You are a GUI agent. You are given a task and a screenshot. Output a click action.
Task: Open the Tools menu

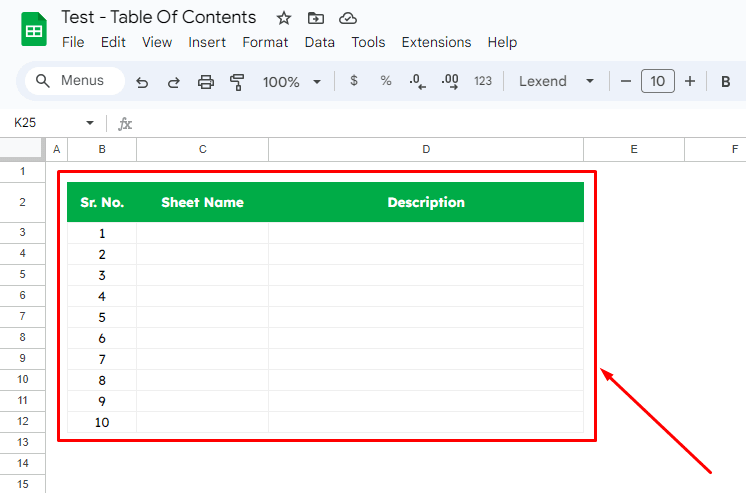(368, 42)
